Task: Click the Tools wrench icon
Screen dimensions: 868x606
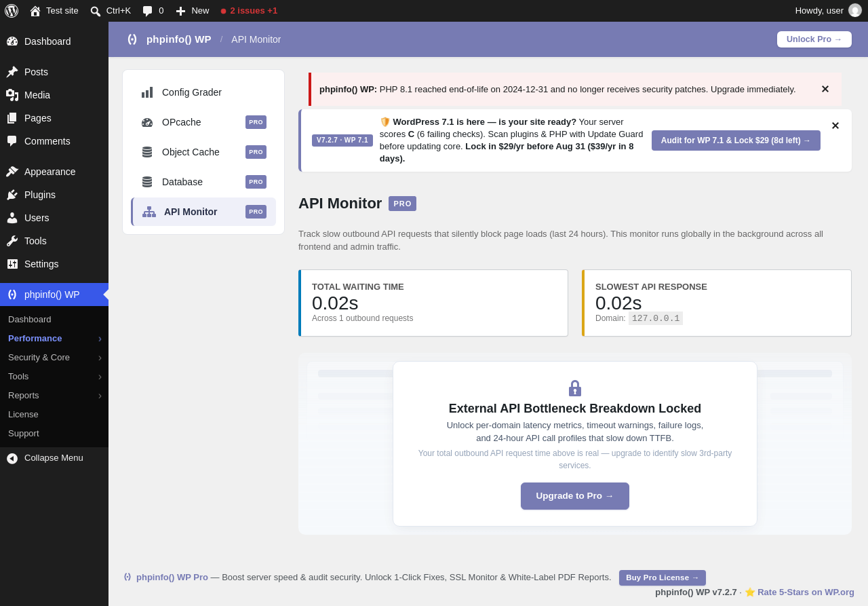Action: point(12,241)
